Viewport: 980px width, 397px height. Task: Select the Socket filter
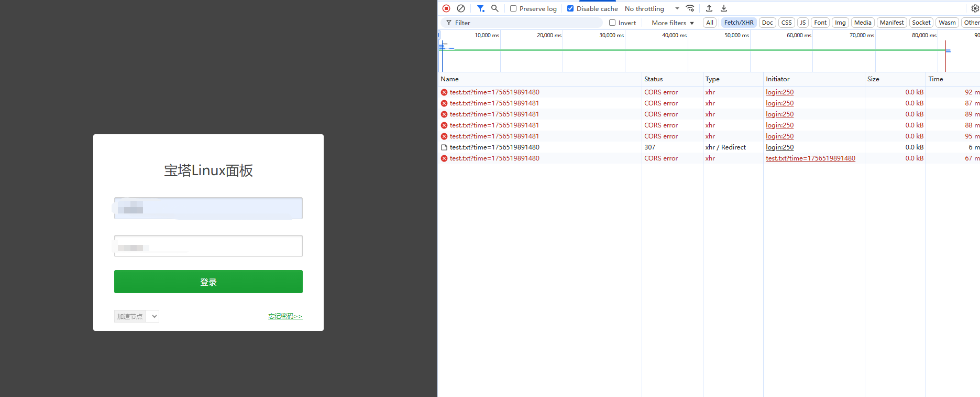tap(921, 23)
